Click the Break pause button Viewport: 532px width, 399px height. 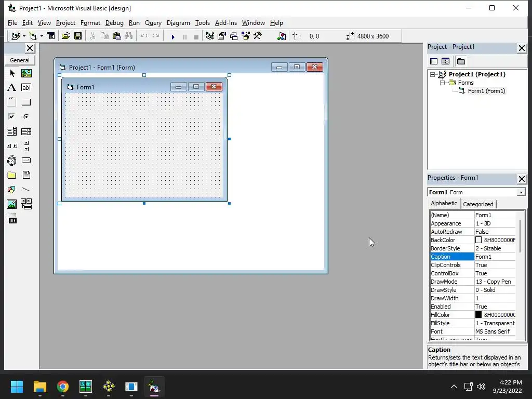[185, 37]
